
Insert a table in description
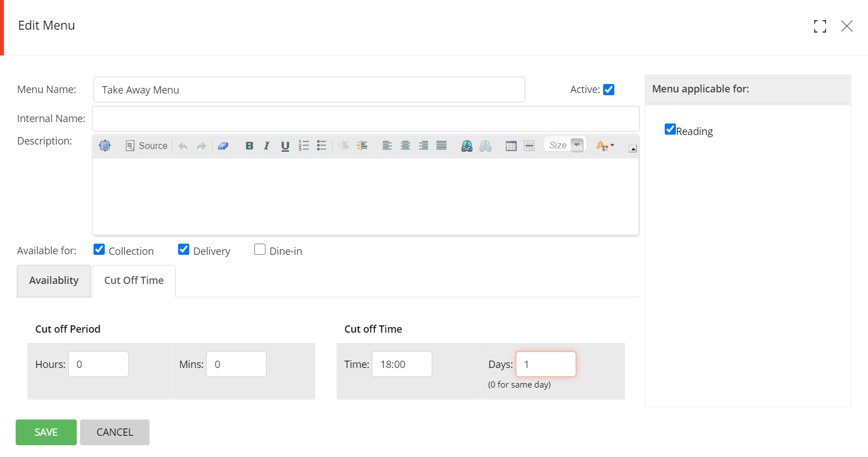point(511,146)
